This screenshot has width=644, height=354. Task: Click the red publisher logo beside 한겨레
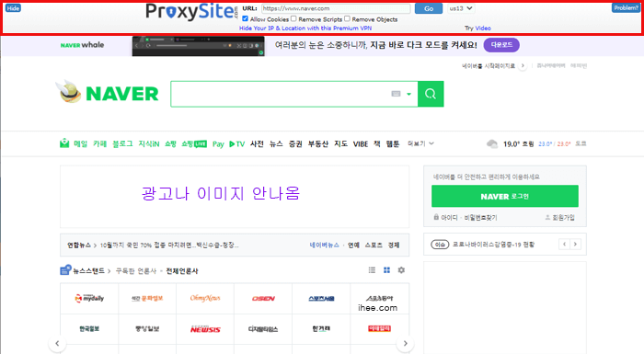tap(379, 328)
